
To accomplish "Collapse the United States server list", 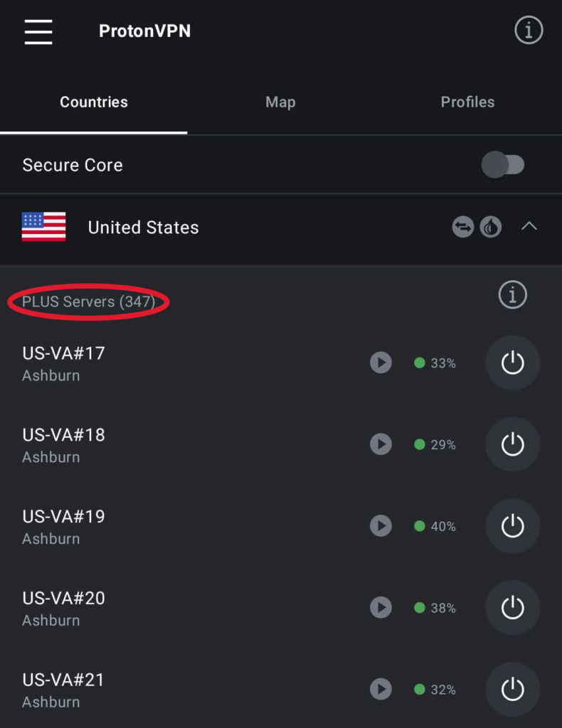I will [x=529, y=227].
